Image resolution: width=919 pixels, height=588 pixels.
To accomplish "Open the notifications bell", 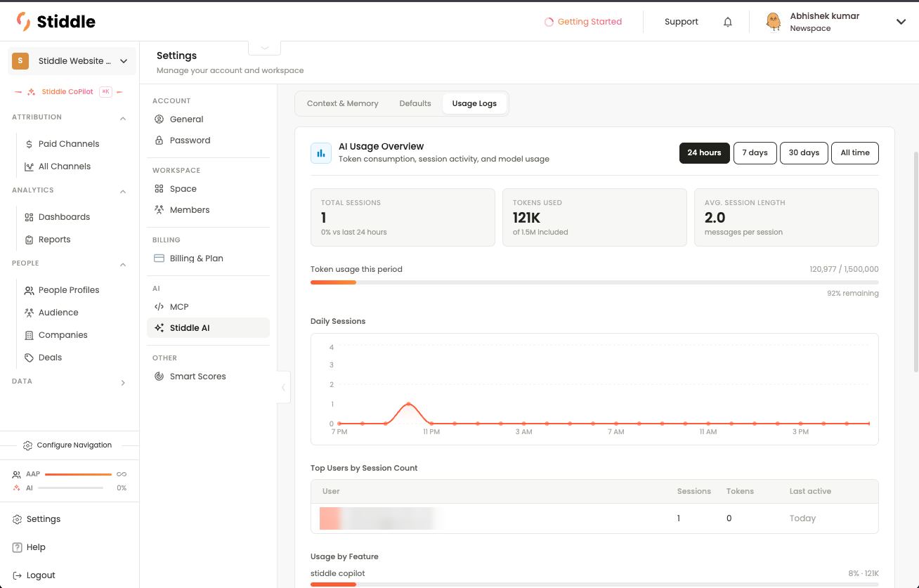I will pos(728,22).
